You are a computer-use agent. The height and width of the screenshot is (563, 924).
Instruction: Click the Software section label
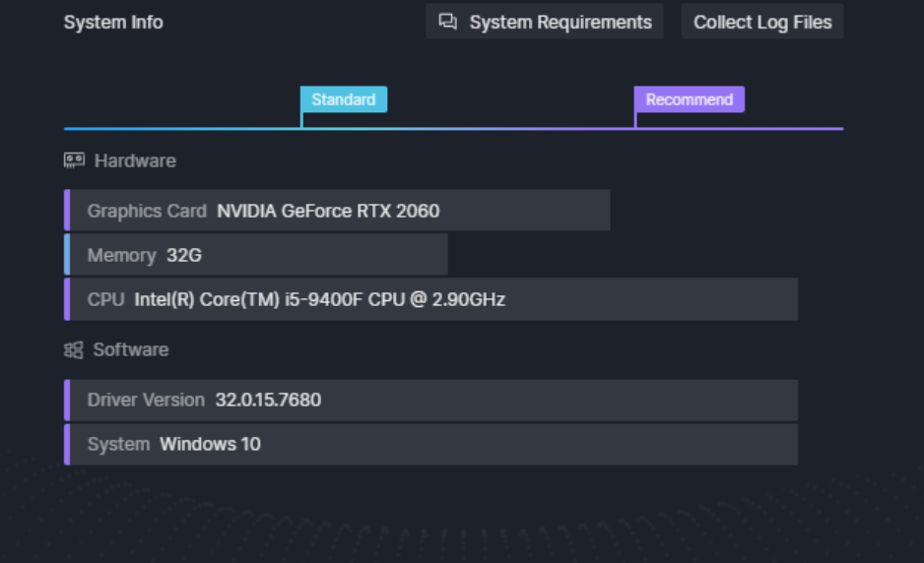pyautogui.click(x=131, y=349)
